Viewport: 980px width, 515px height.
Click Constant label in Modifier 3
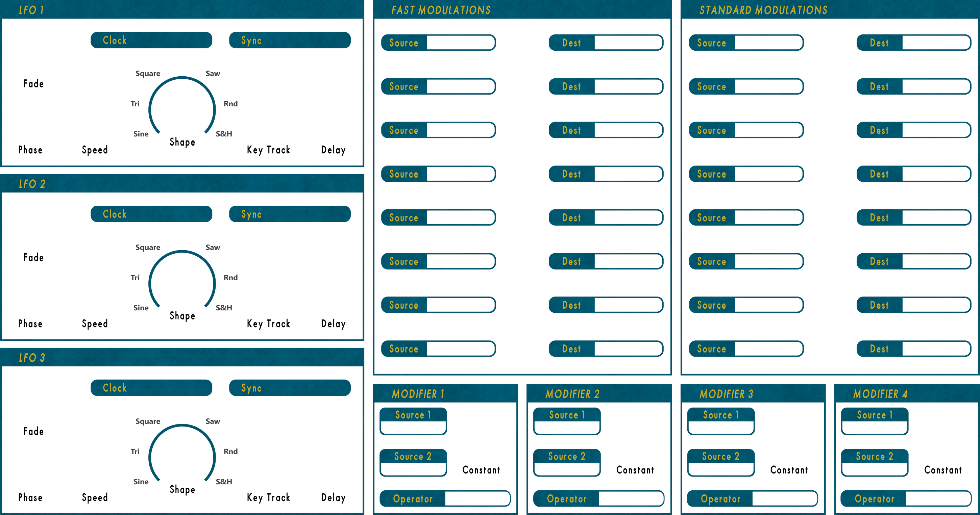pos(789,470)
